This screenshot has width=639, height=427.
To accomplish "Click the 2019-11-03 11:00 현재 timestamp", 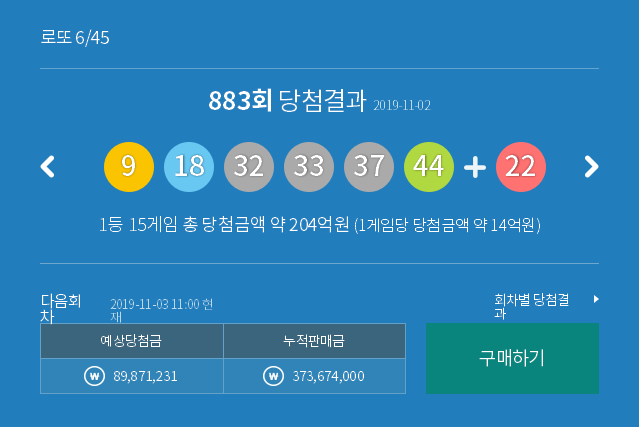I will coord(161,310).
